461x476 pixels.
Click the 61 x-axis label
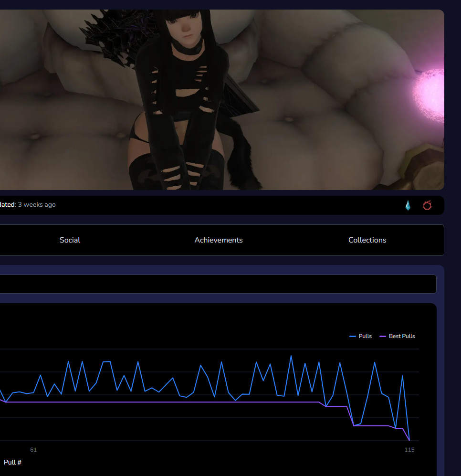coord(33,450)
